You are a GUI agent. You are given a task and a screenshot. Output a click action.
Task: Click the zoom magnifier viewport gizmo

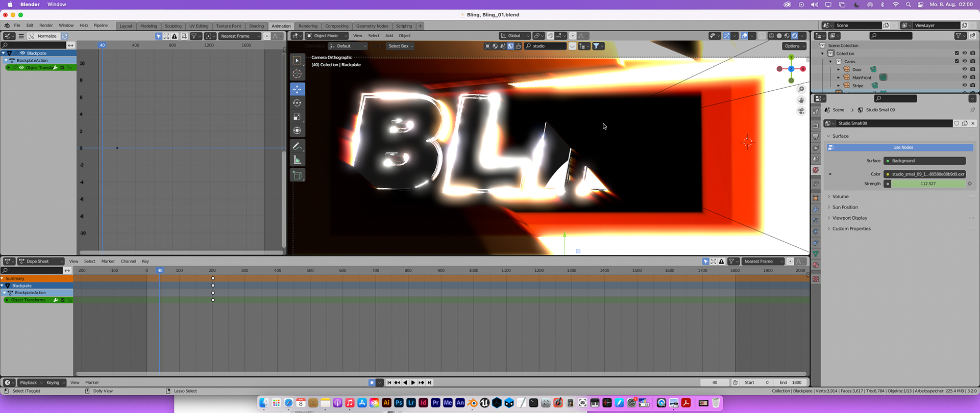(801, 89)
